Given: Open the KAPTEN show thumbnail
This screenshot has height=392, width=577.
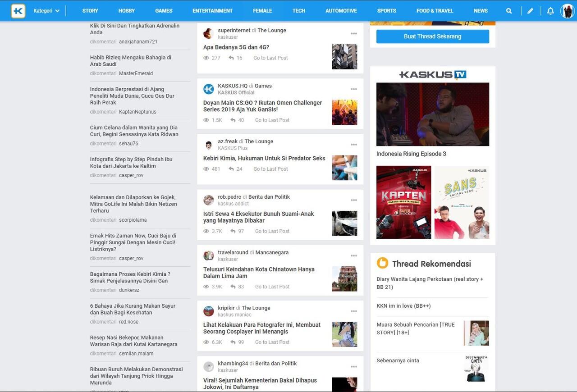Looking at the screenshot, I should click(403, 202).
